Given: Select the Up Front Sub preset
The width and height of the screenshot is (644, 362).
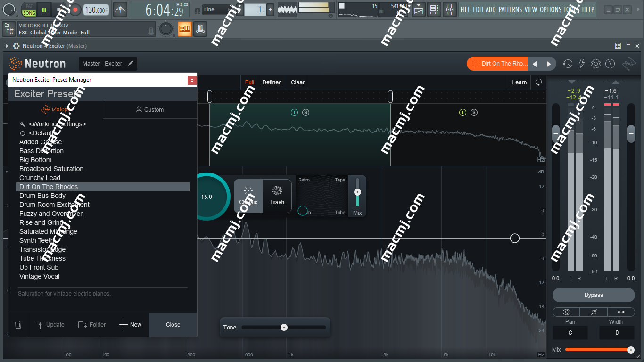Looking at the screenshot, I should (39, 267).
